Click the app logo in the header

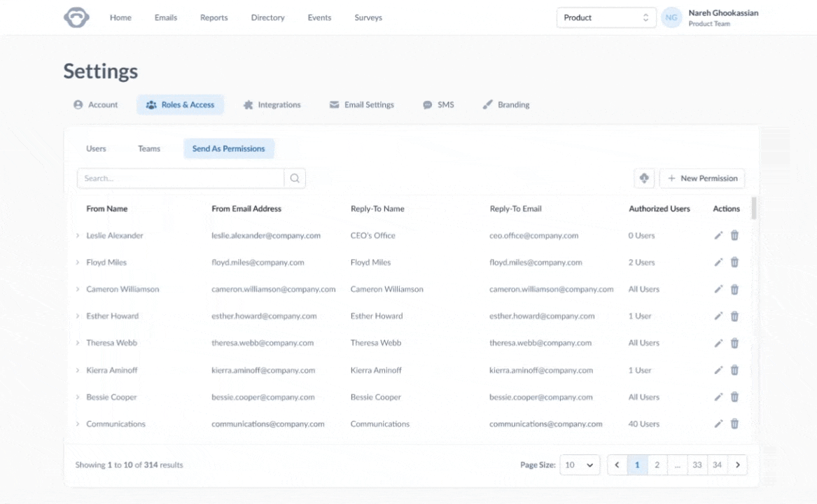click(x=76, y=17)
